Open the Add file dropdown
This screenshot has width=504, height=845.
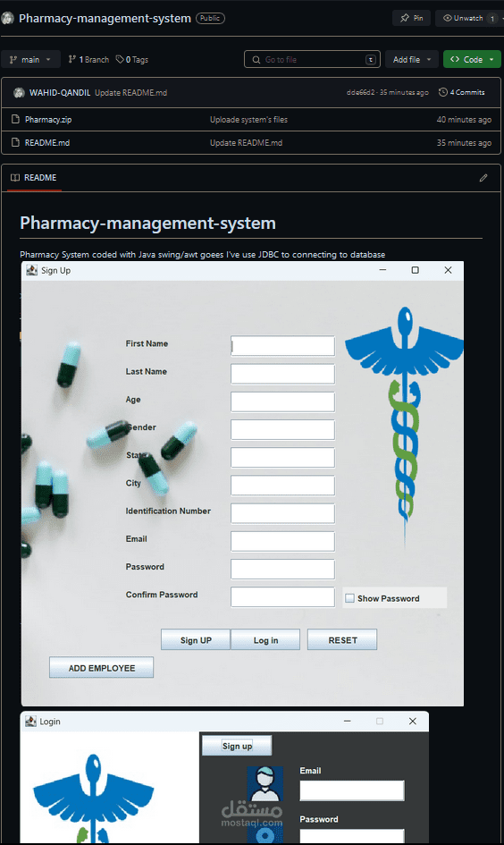(x=412, y=59)
